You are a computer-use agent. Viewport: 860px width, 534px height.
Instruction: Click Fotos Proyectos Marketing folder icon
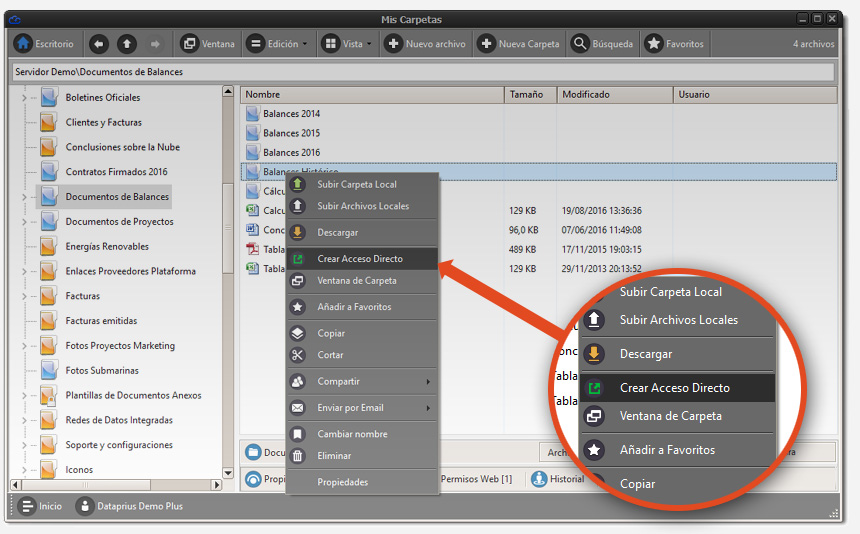[48, 345]
